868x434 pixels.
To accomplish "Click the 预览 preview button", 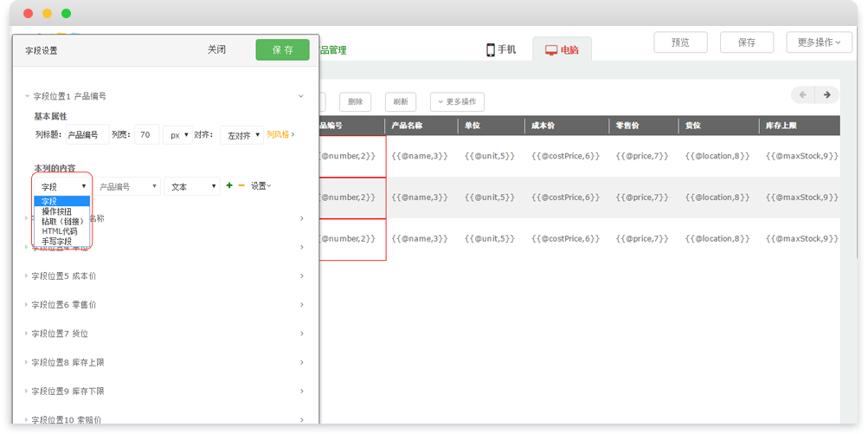I will (x=680, y=42).
